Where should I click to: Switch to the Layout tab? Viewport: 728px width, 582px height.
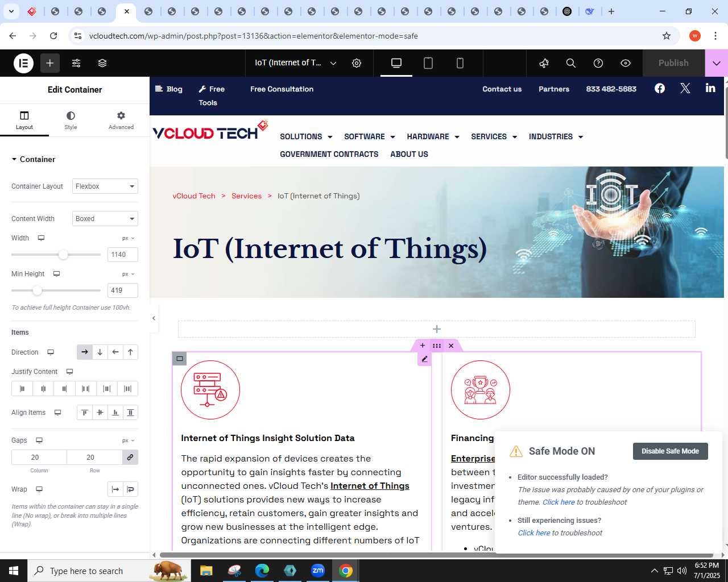point(24,120)
